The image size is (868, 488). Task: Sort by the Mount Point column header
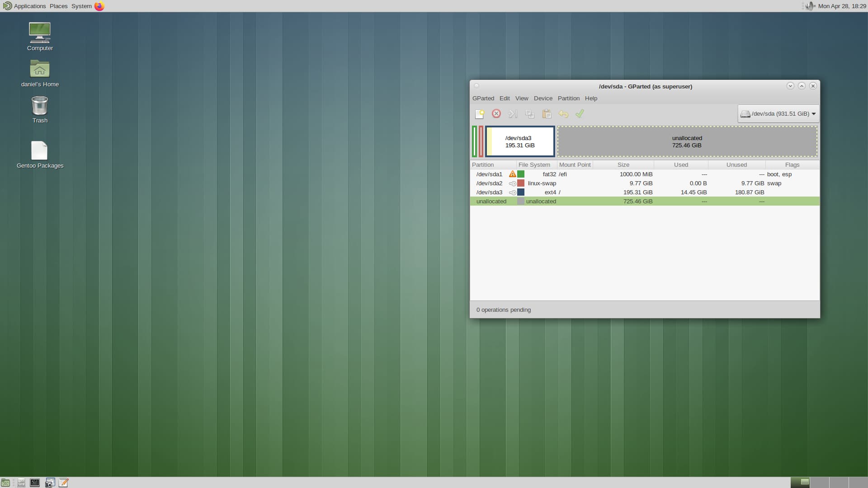[575, 165]
